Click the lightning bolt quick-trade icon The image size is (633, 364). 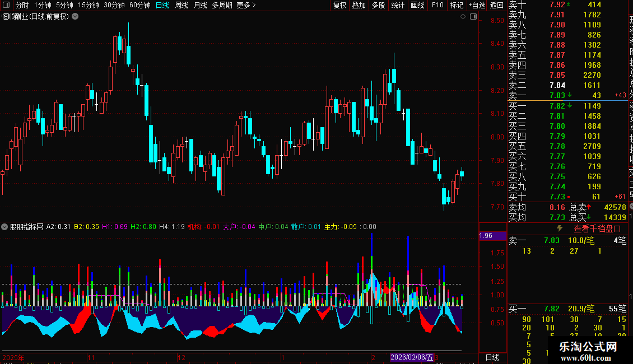pos(560,228)
